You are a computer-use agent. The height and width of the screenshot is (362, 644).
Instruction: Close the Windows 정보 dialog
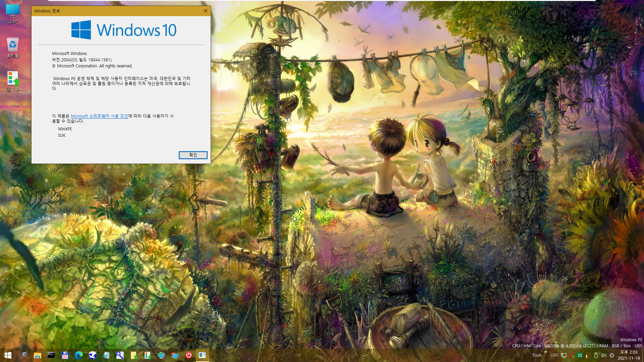coord(206,11)
